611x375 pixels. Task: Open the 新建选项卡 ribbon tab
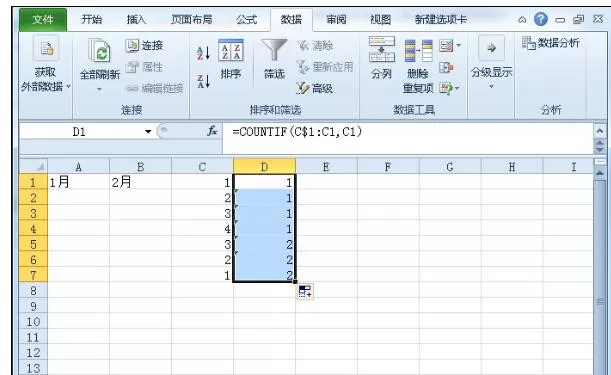pos(440,19)
